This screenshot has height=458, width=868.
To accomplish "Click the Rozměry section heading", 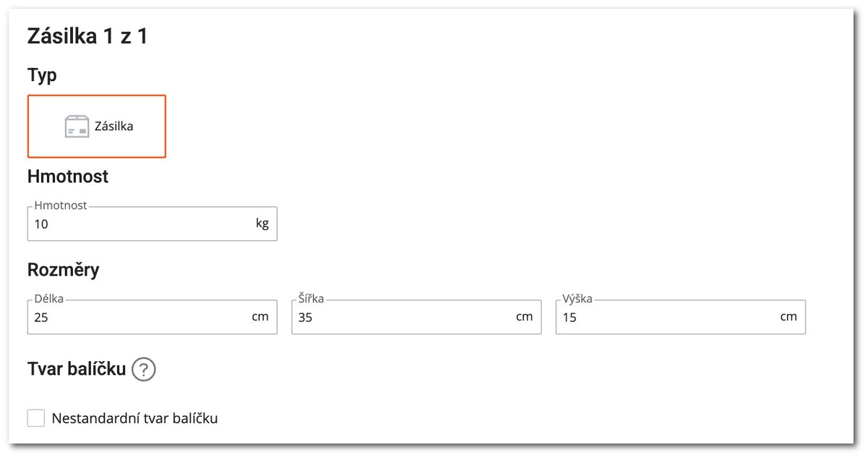I will pyautogui.click(x=64, y=270).
